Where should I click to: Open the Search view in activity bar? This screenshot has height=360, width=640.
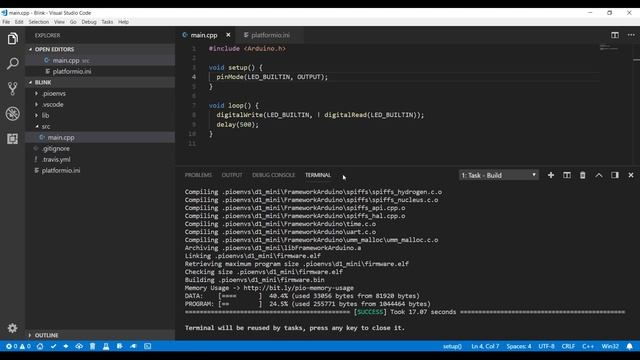[13, 64]
